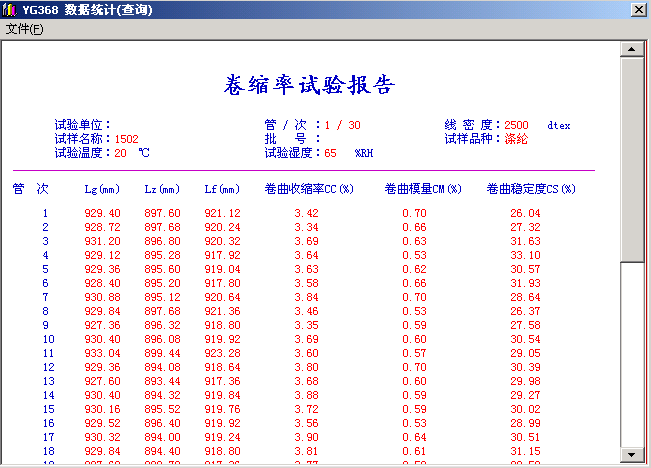
Task: Click the 卷曲收缩率CC(%) column header
Action: [x=309, y=189]
